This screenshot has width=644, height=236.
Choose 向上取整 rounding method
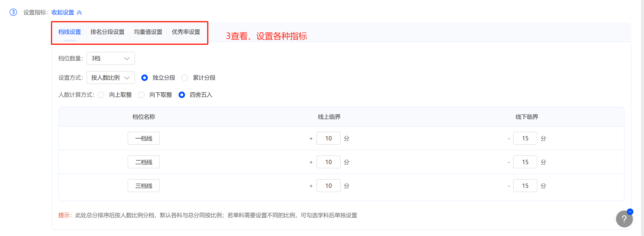pos(101,95)
